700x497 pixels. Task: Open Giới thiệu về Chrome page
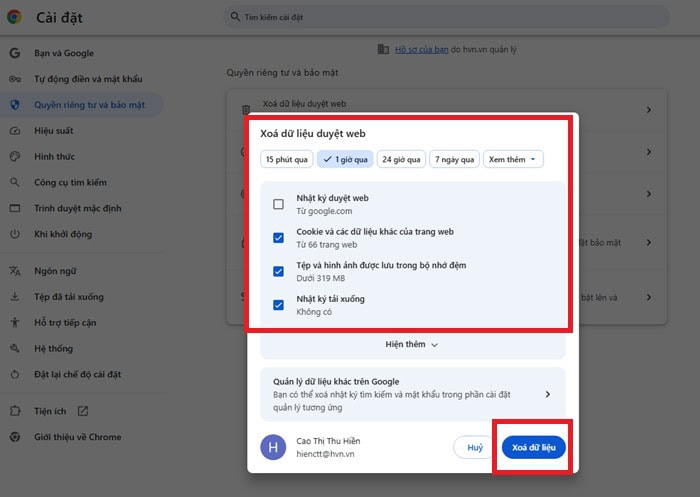(78, 437)
